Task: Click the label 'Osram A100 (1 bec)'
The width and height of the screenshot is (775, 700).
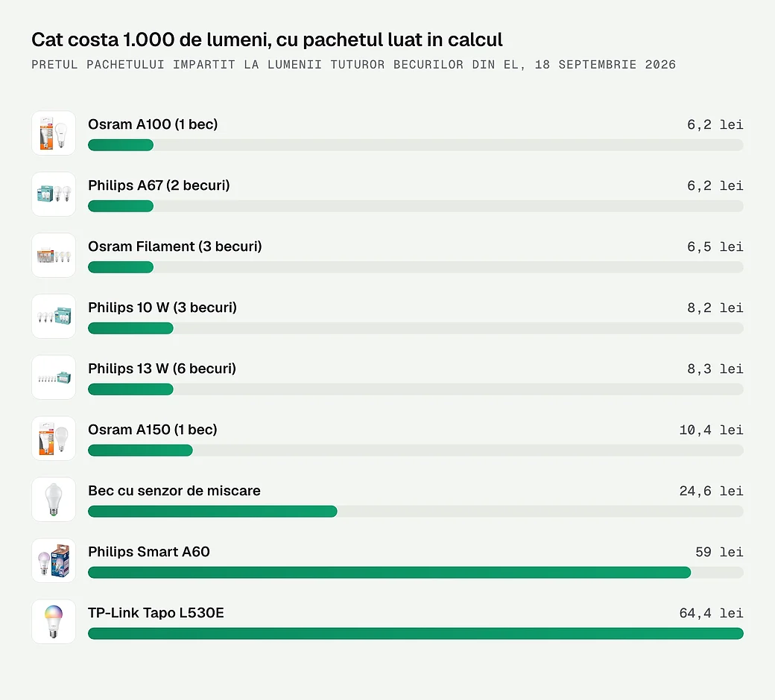Action: (x=153, y=124)
